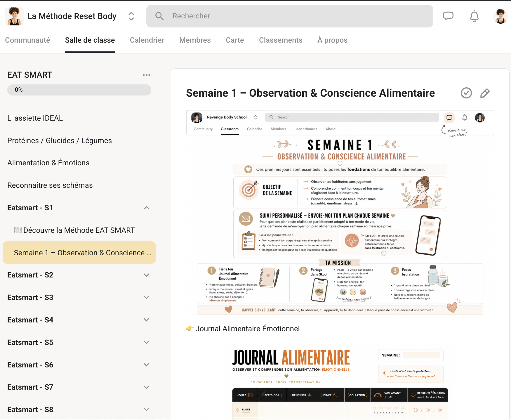Click the EAT SMART 0% progress bar
511x420 pixels.
click(79, 90)
